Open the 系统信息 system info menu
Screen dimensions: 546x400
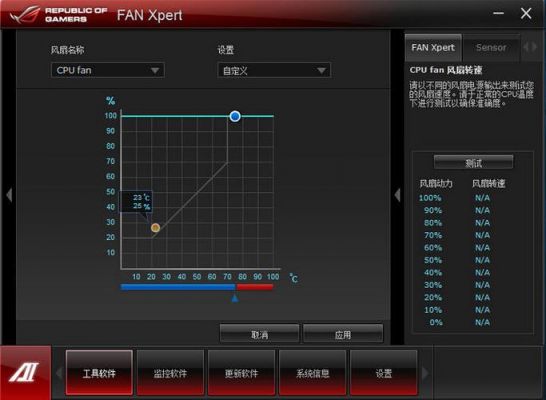(x=312, y=373)
